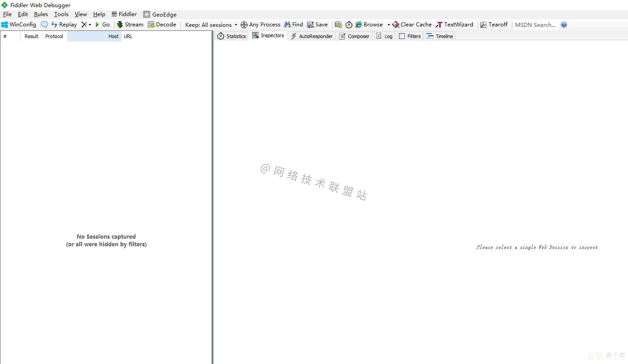This screenshot has width=628, height=364.
Task: Open the GeoEdge menu item
Action: tap(160, 14)
